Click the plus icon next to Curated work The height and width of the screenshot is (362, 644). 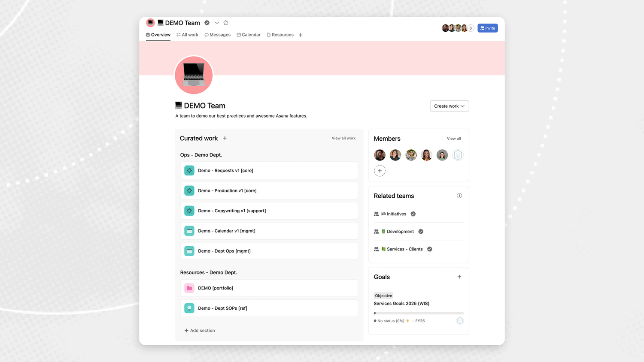coord(225,138)
